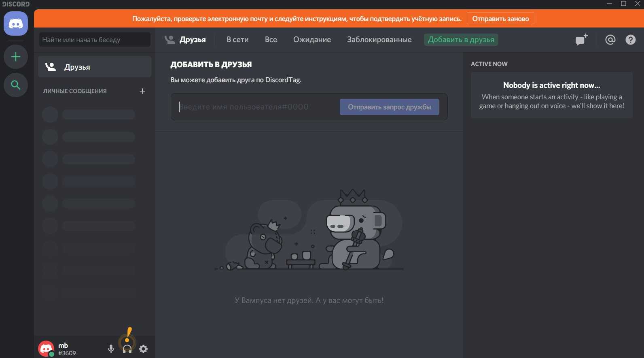Screen dimensions: 644x358
Task: Toggle headphones deafen
Action: pyautogui.click(x=127, y=349)
